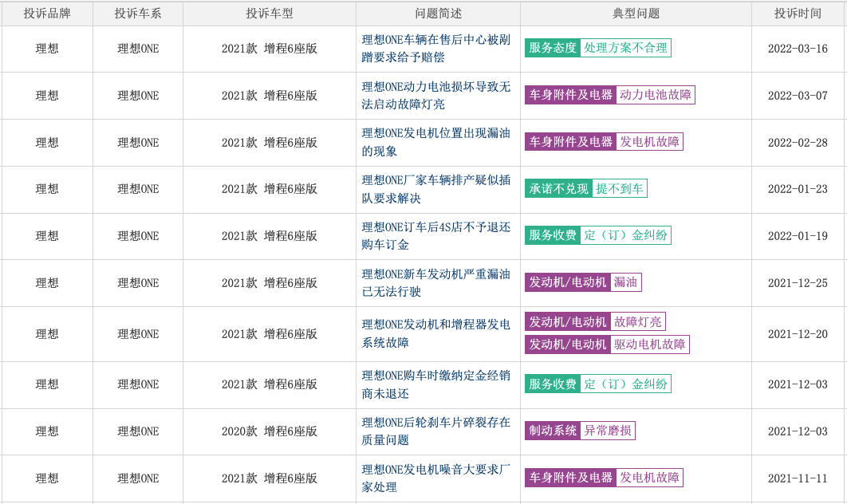Select the date 2021-11-11
This screenshot has height=504, width=847.
(x=798, y=478)
